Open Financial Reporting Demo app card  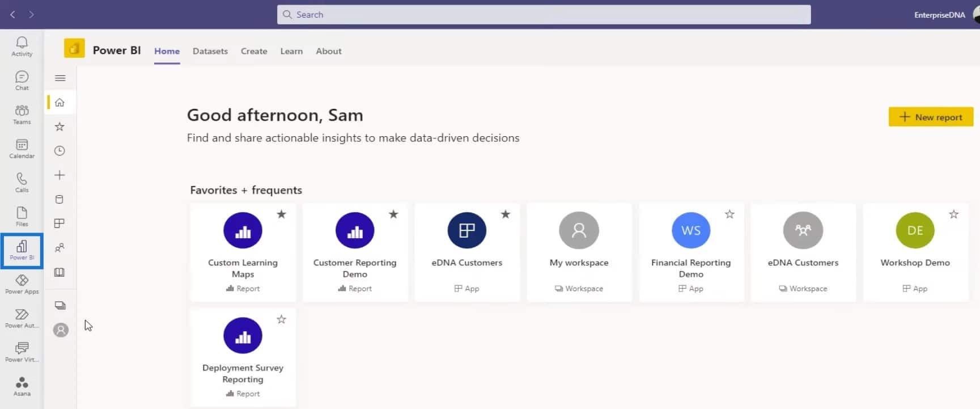tap(691, 252)
